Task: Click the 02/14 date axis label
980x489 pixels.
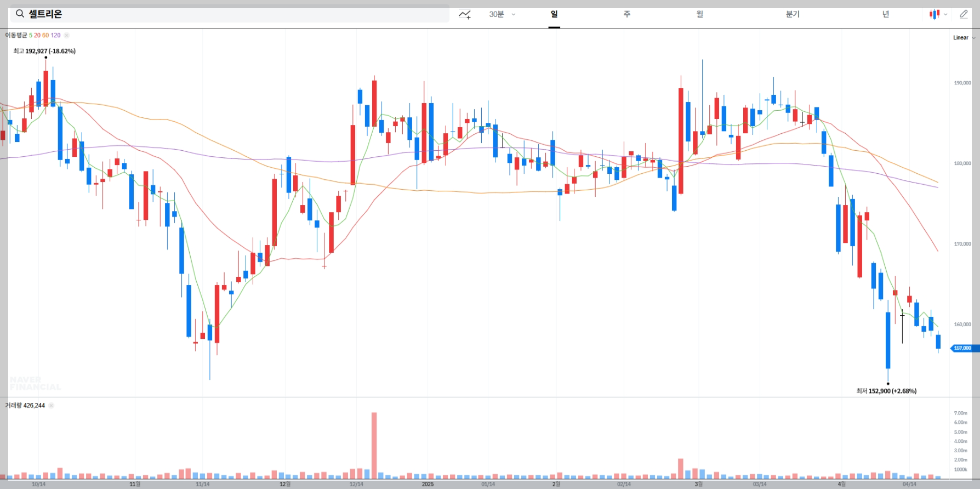Action: pos(624,484)
